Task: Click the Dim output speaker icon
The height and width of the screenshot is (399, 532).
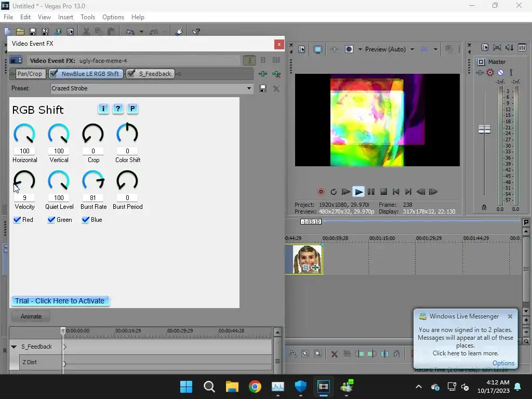Action: 509,47
